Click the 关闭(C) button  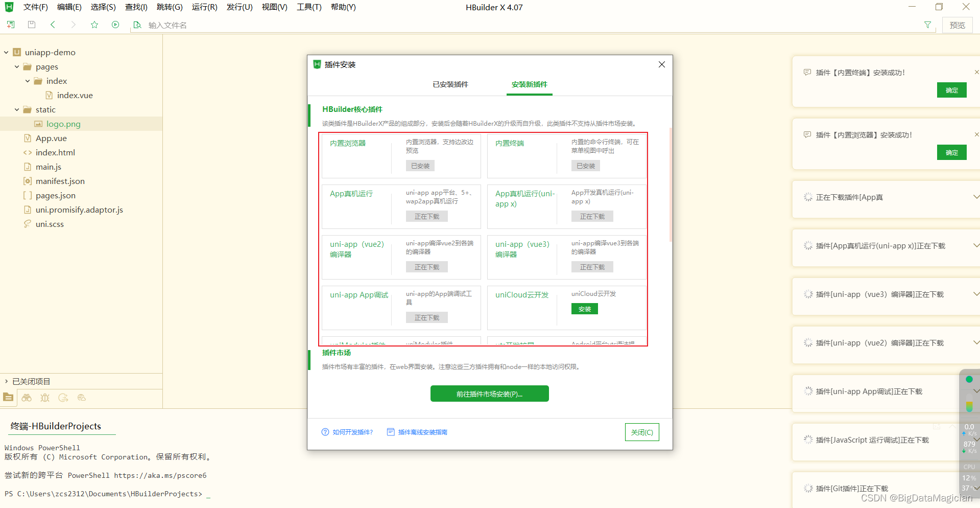pyautogui.click(x=642, y=432)
